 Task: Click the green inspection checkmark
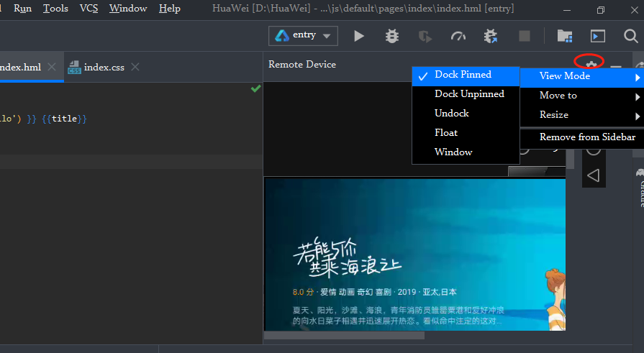255,88
